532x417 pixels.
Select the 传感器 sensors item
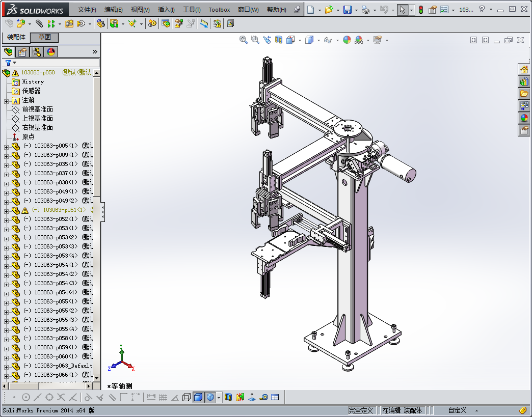31,91
